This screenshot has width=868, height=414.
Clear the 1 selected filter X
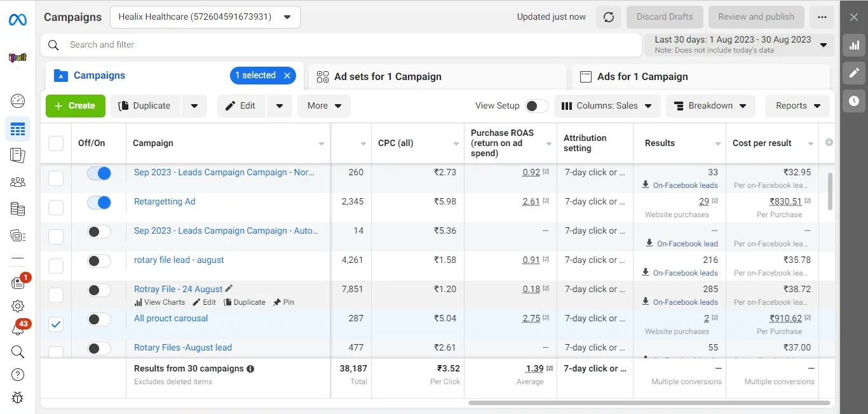[x=287, y=76]
